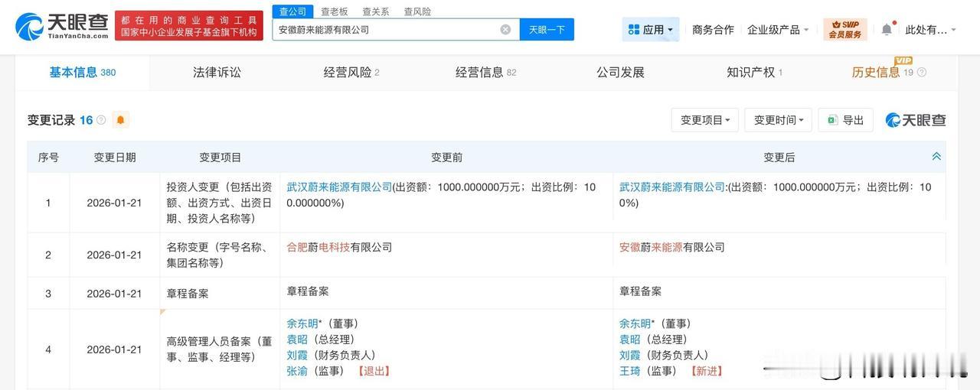Click the 导出 export button
This screenshot has height=390, width=980.
[x=845, y=120]
